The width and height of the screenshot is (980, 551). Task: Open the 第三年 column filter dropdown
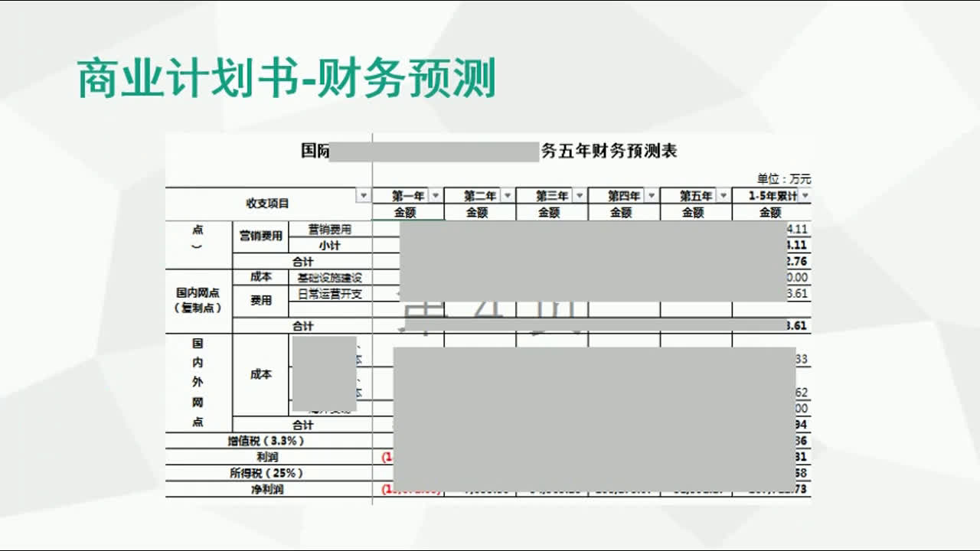(580, 196)
